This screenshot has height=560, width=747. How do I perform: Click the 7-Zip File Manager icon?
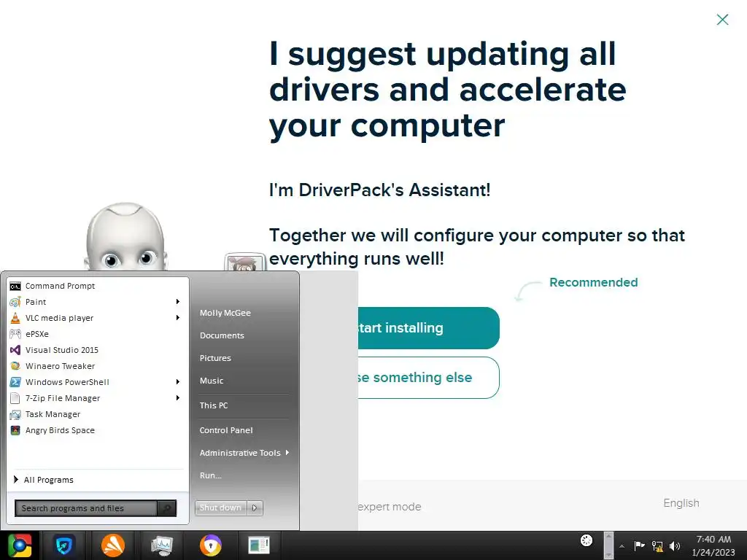pyautogui.click(x=15, y=398)
